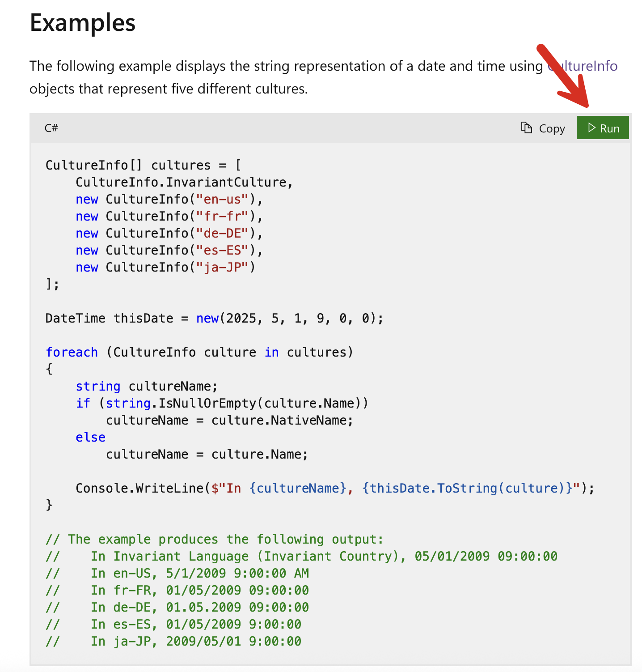Click the C# label on the code header
The width and height of the screenshot is (642, 672).
[51, 128]
